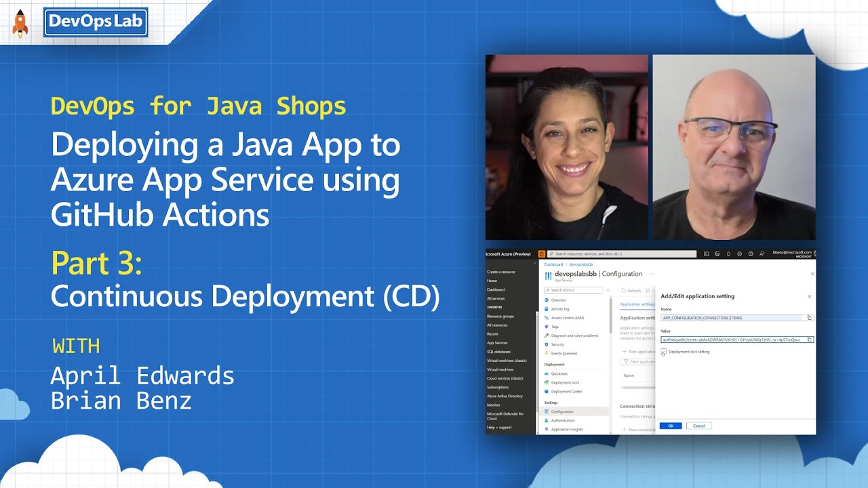Screen dimensions: 868x488
Task: Click Cancel in the application setting panel
Action: coord(699,426)
